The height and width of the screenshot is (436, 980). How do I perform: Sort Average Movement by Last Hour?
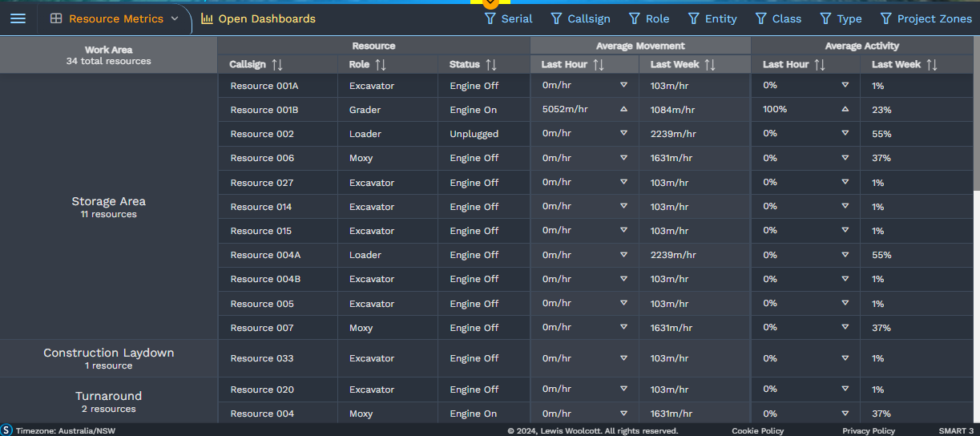(x=599, y=64)
